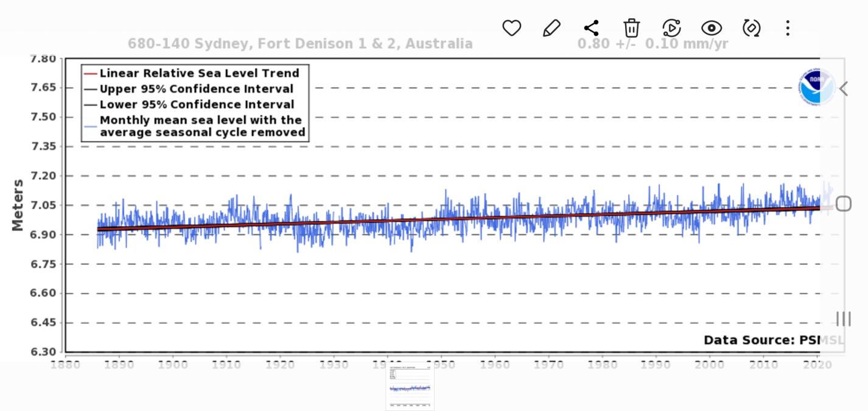868x411 pixels.
Task: Tap the 'Linear Relative Sea Level Trend' legend entry
Action: point(199,73)
